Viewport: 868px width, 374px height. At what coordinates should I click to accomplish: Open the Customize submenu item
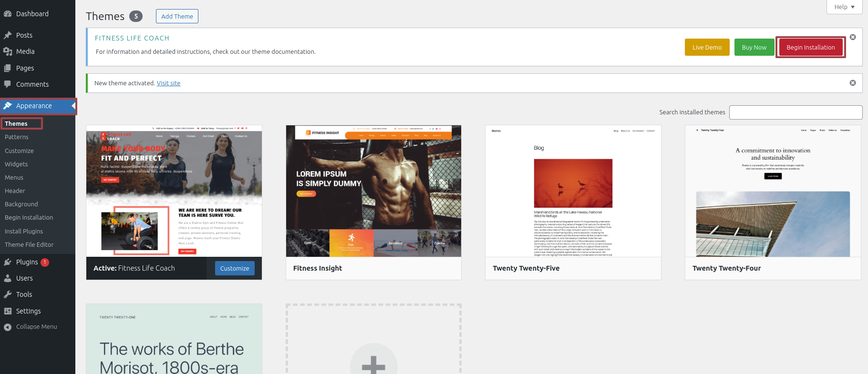click(19, 151)
